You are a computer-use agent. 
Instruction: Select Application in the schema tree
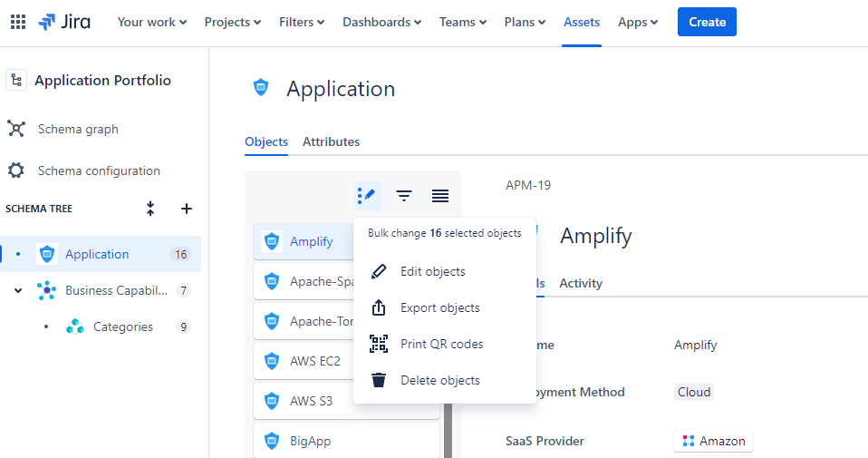pos(101,254)
